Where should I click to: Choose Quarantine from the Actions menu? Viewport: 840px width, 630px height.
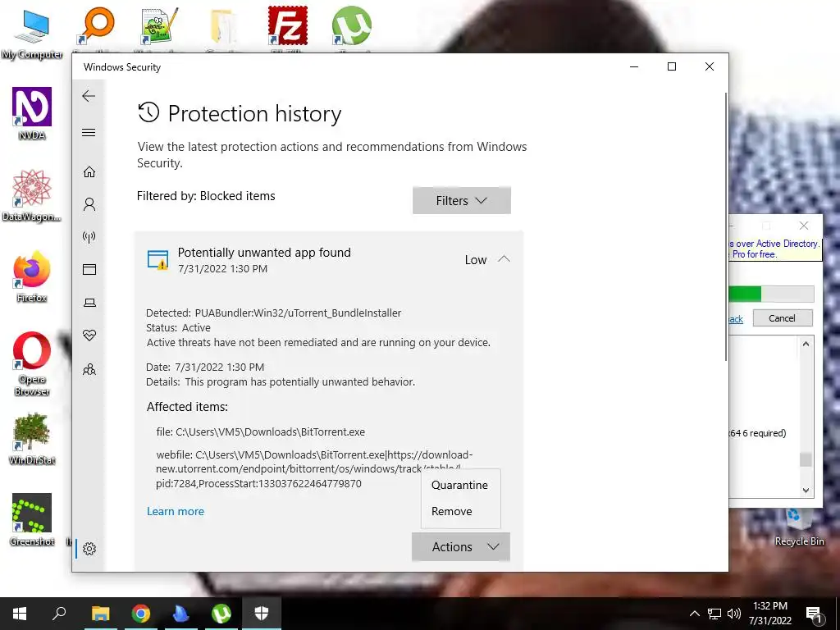coord(459,485)
